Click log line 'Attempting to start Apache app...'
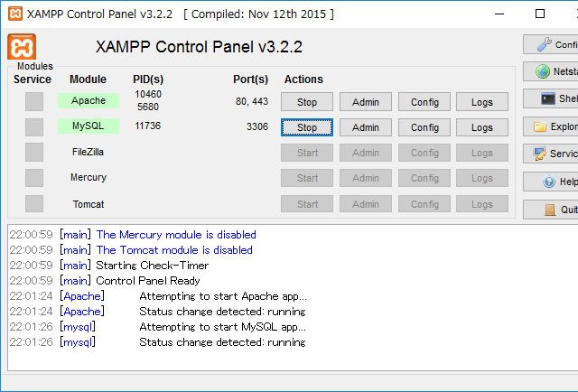Image resolution: width=578 pixels, height=392 pixels. point(223,296)
